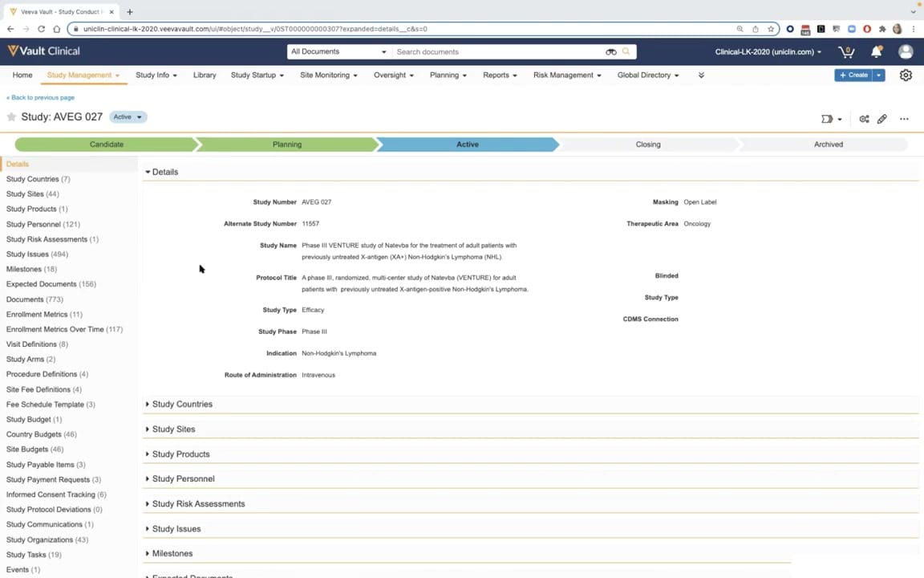
Task: Select Study Tasks (19) in sidebar
Action: click(x=34, y=555)
